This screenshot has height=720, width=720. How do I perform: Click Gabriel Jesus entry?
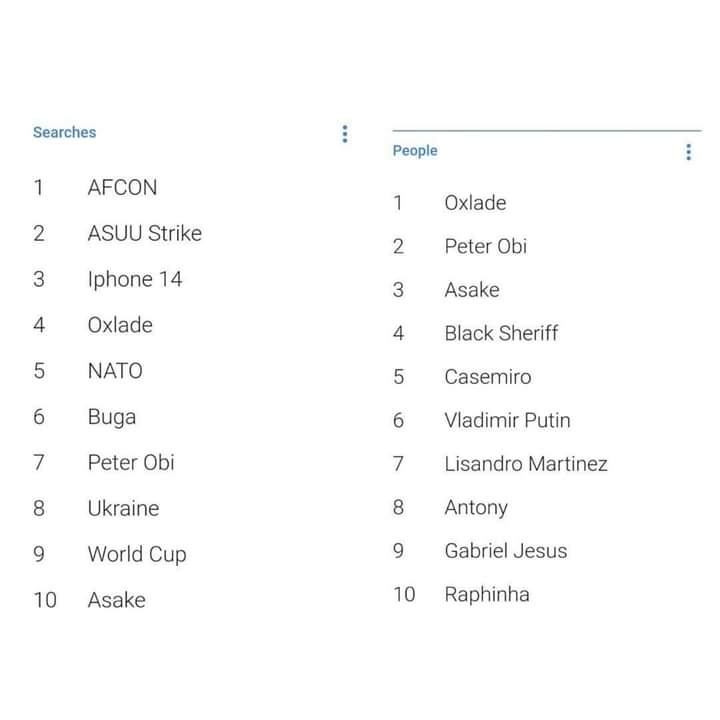coord(506,551)
